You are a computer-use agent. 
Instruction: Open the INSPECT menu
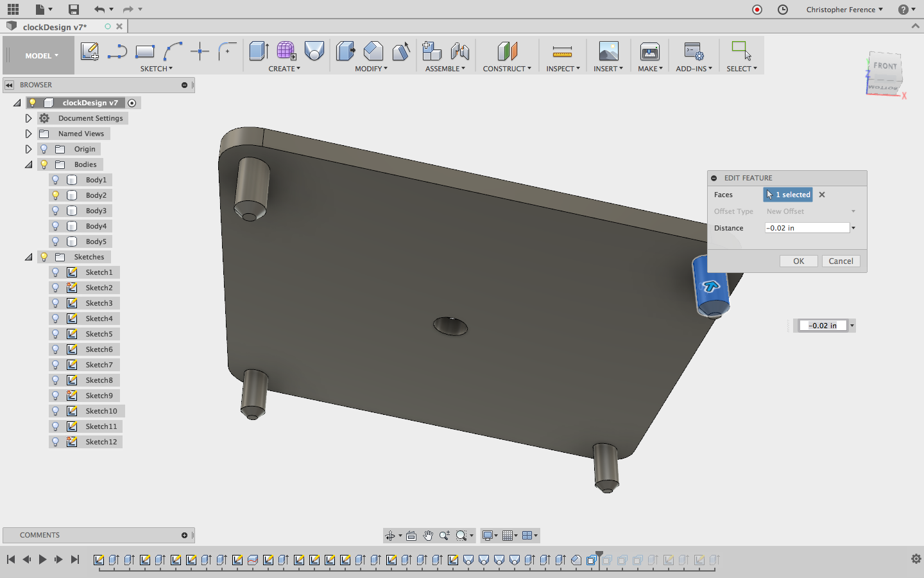pyautogui.click(x=563, y=69)
